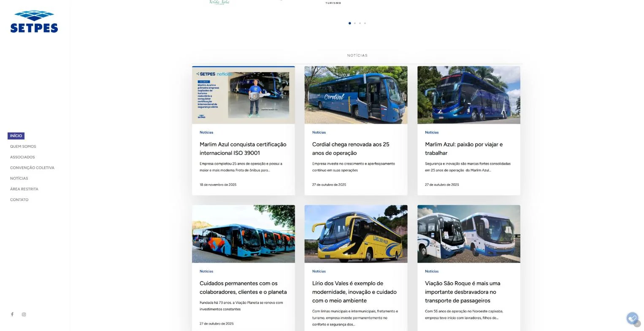This screenshot has height=331, width=644.
Task: Open the ÁREA RESTRITA menu item
Action: [24, 189]
